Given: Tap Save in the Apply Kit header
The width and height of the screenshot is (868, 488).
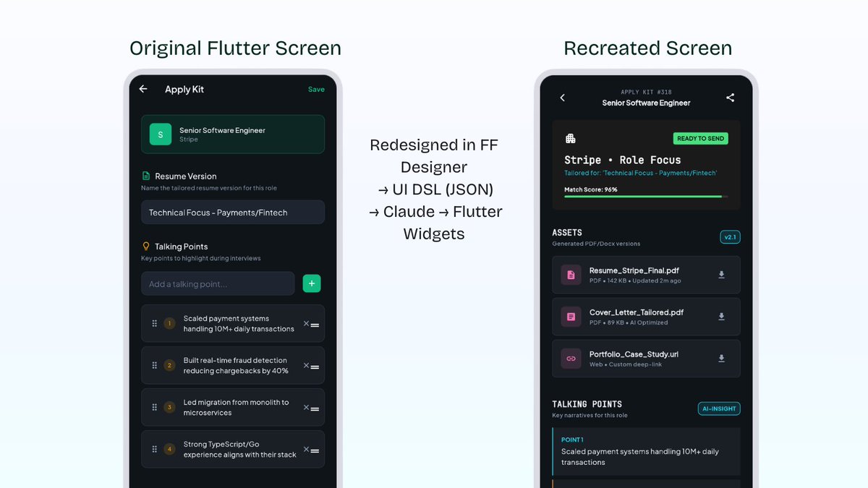Looking at the screenshot, I should pyautogui.click(x=316, y=90).
